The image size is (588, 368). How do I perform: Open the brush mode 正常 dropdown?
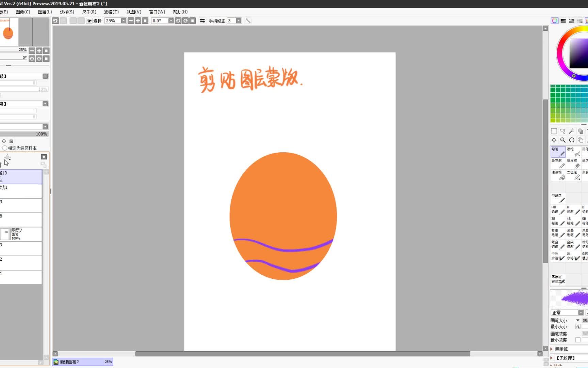(581, 312)
